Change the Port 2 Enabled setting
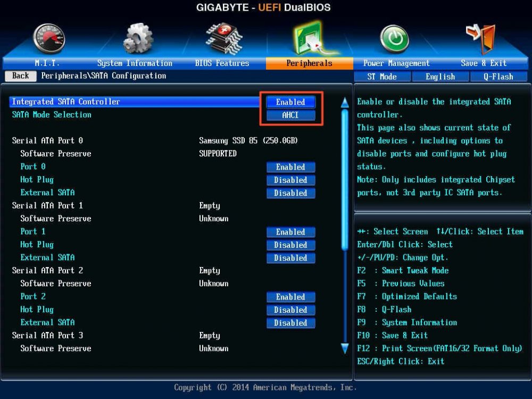 pos(290,297)
